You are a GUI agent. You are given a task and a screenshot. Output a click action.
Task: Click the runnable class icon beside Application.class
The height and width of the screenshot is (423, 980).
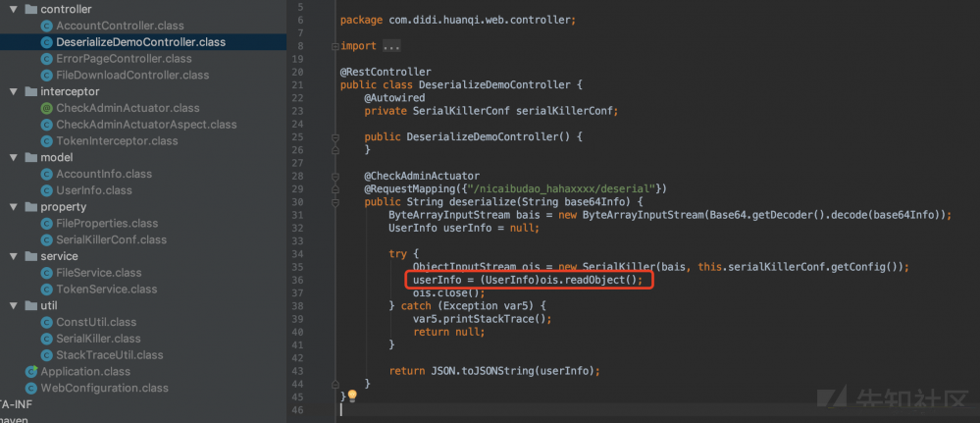coord(31,372)
